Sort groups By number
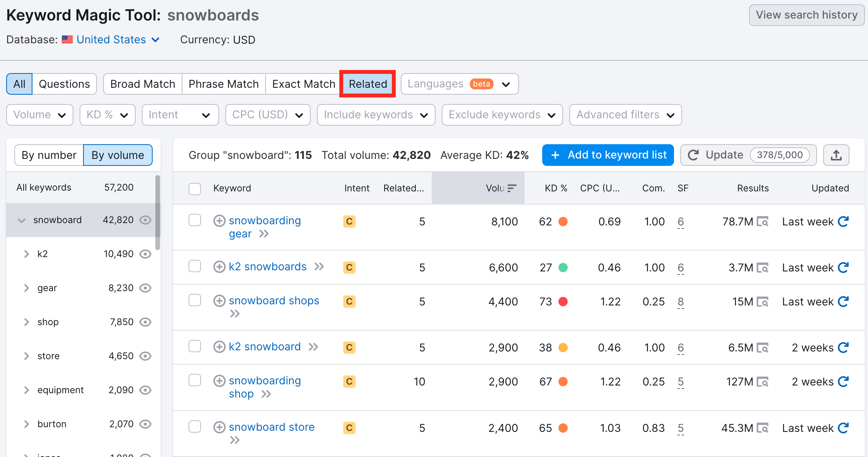Image resolution: width=868 pixels, height=457 pixels. coord(49,155)
